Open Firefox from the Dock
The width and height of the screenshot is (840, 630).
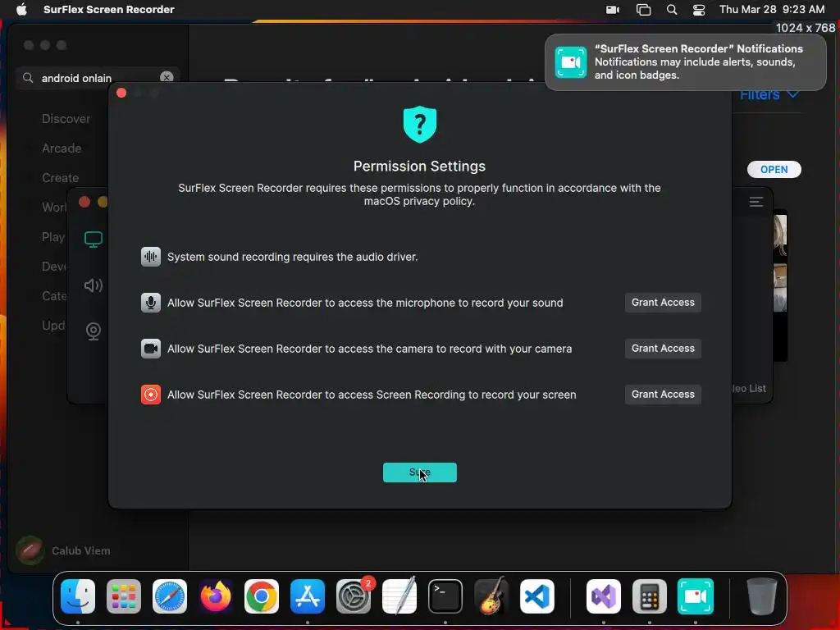tap(216, 596)
